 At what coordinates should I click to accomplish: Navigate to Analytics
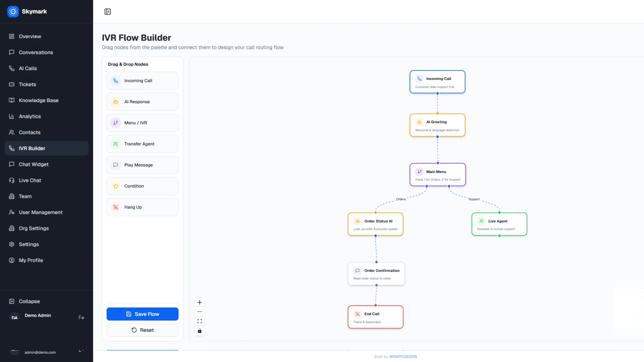(x=46, y=116)
